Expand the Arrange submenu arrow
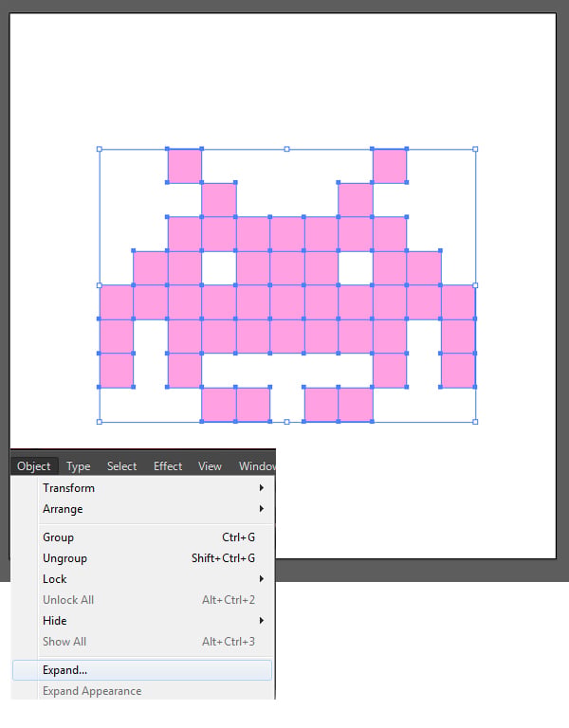This screenshot has width=569, height=728. pos(262,508)
